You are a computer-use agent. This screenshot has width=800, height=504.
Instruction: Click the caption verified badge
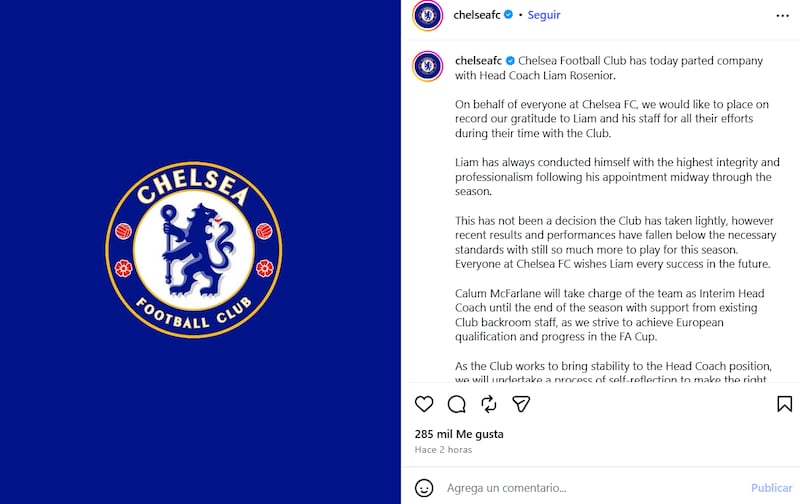[x=511, y=60]
